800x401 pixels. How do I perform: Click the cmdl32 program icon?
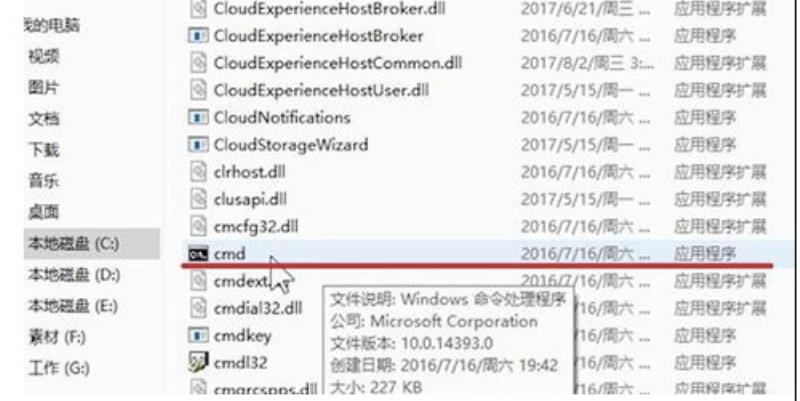click(x=198, y=363)
